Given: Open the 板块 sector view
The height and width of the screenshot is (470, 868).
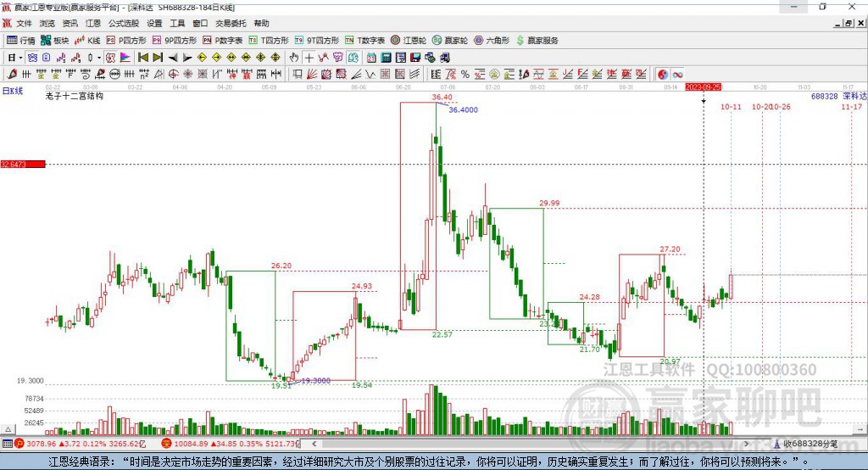Looking at the screenshot, I should pyautogui.click(x=55, y=41).
